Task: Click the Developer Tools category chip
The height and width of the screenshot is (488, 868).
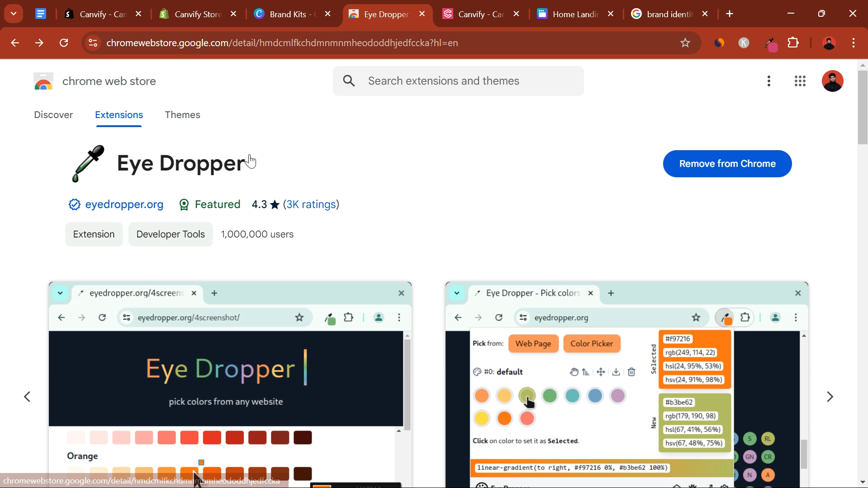Action: pos(171,234)
